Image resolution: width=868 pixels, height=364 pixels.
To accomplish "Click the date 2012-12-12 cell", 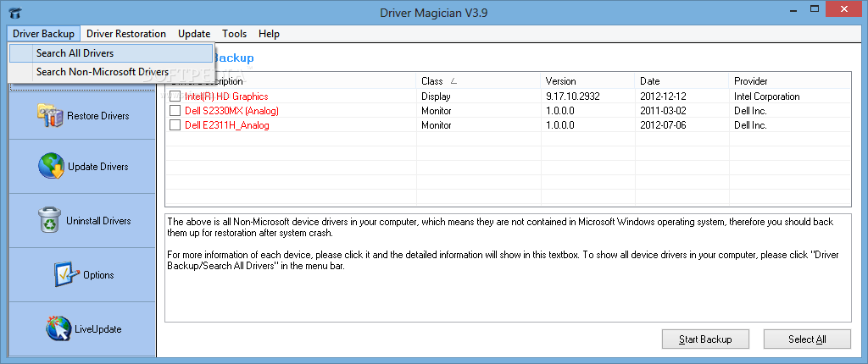I will 663,97.
